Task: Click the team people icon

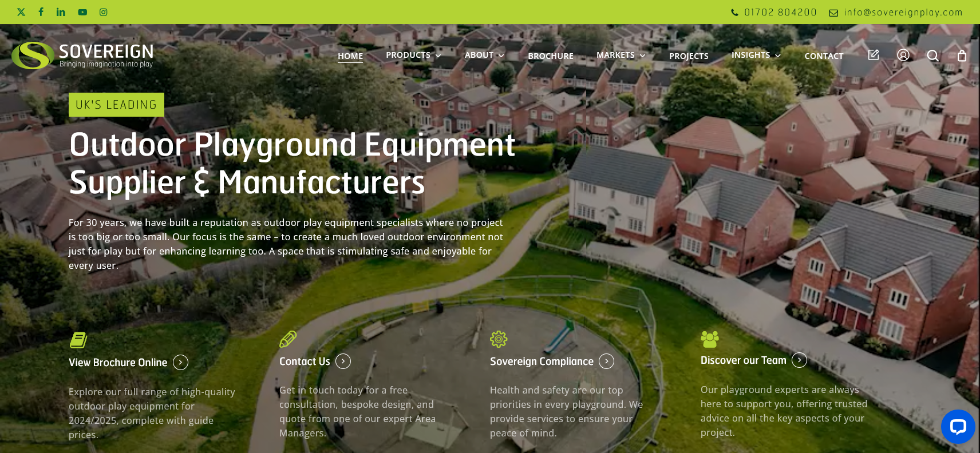Action: [x=710, y=339]
